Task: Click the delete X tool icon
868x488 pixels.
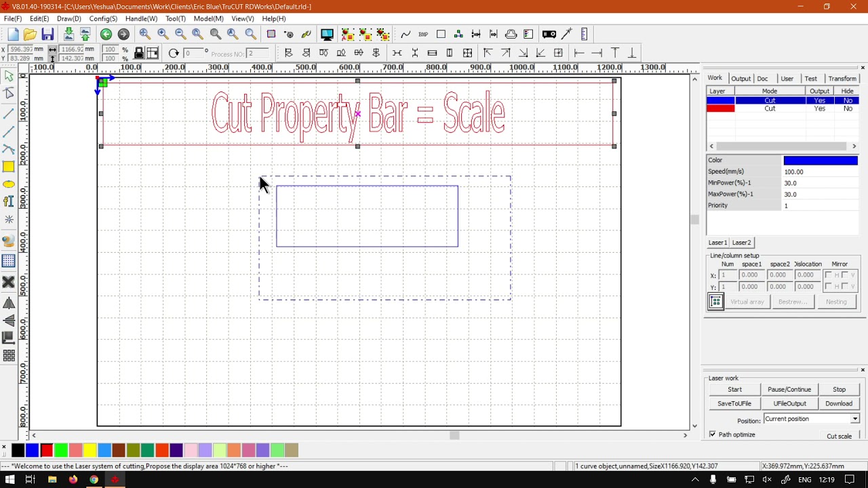Action: [9, 282]
